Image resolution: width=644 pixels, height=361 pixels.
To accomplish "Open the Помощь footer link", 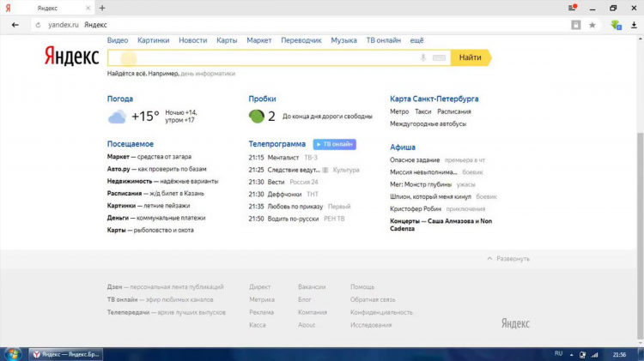I will (362, 287).
